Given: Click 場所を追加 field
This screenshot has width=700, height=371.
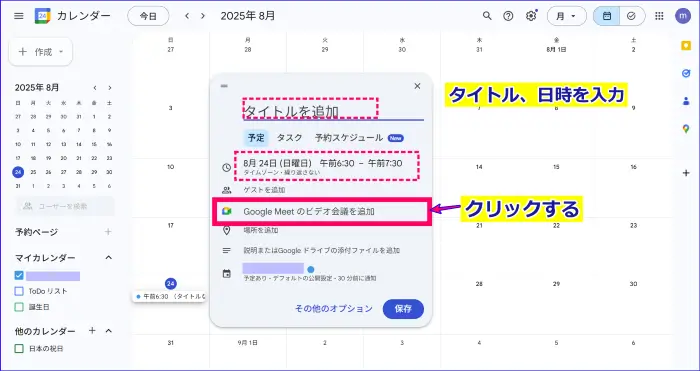Looking at the screenshot, I should (261, 230).
